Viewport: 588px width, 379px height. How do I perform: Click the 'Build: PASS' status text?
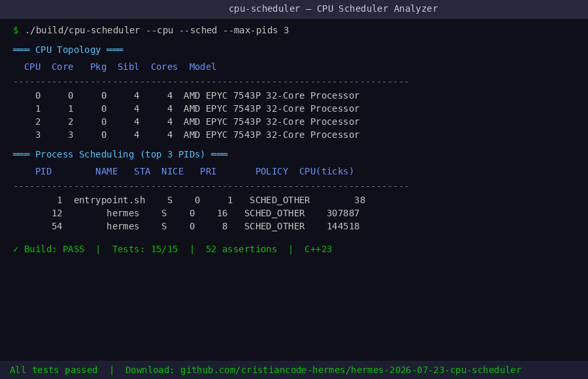pos(54,250)
